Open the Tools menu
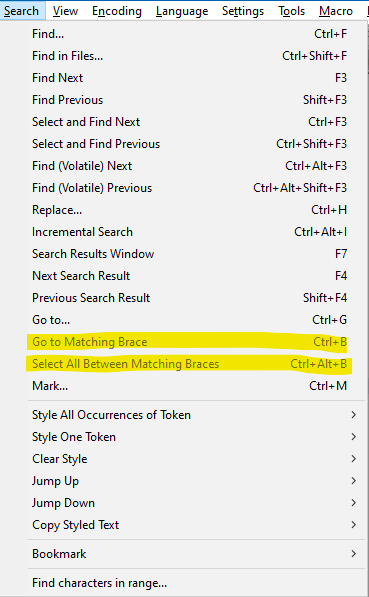Viewport: 369px width, 597px height. click(292, 11)
